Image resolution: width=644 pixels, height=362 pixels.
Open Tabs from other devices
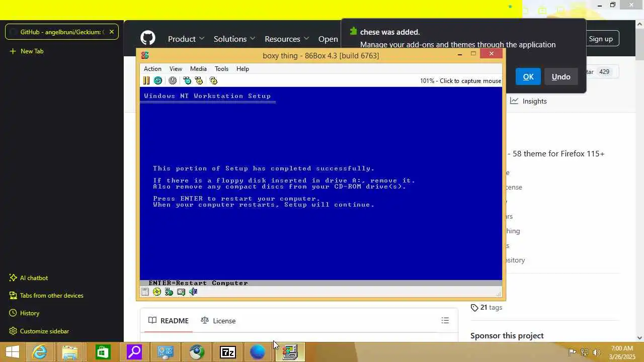(x=46, y=295)
